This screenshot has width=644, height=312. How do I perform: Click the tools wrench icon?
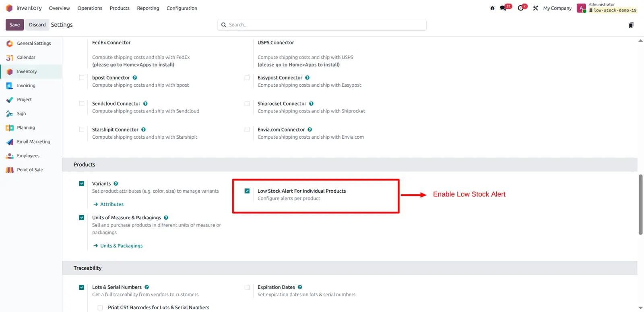[x=535, y=8]
